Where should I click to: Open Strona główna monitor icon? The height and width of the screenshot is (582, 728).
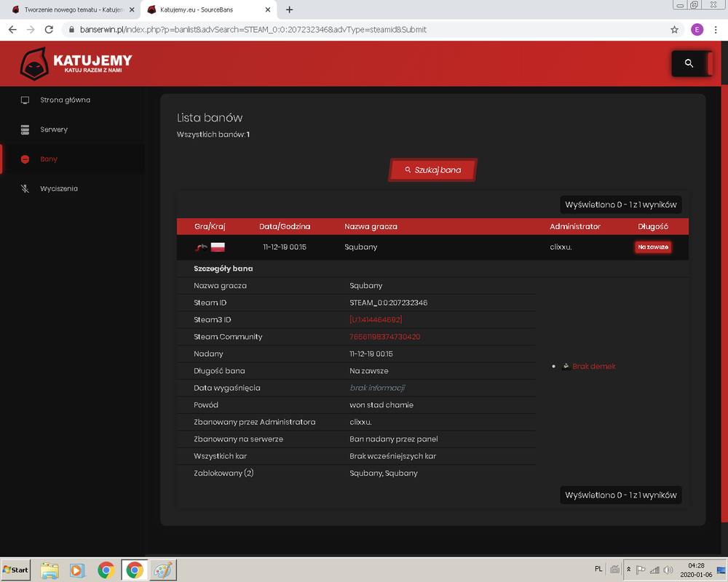click(25, 100)
